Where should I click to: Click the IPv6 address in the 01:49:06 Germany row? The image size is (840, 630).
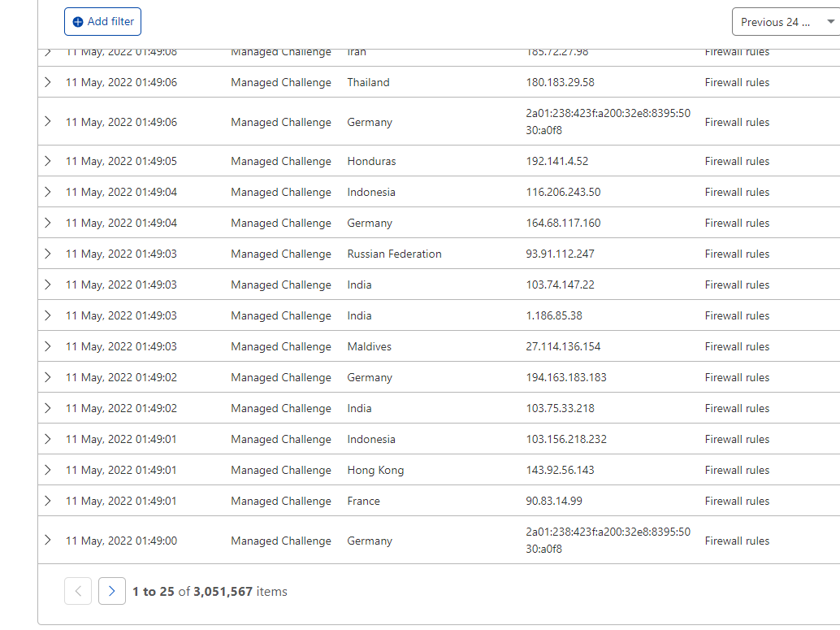tap(608, 122)
